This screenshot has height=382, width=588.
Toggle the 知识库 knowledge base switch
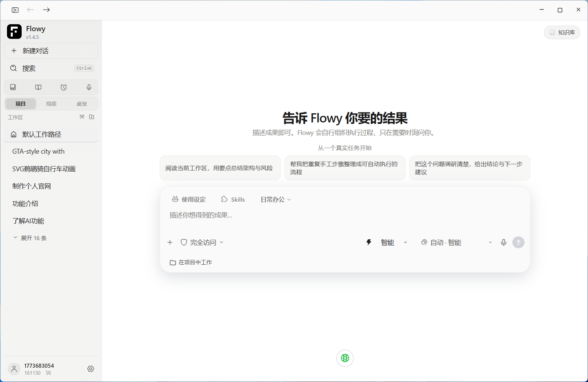click(x=562, y=33)
